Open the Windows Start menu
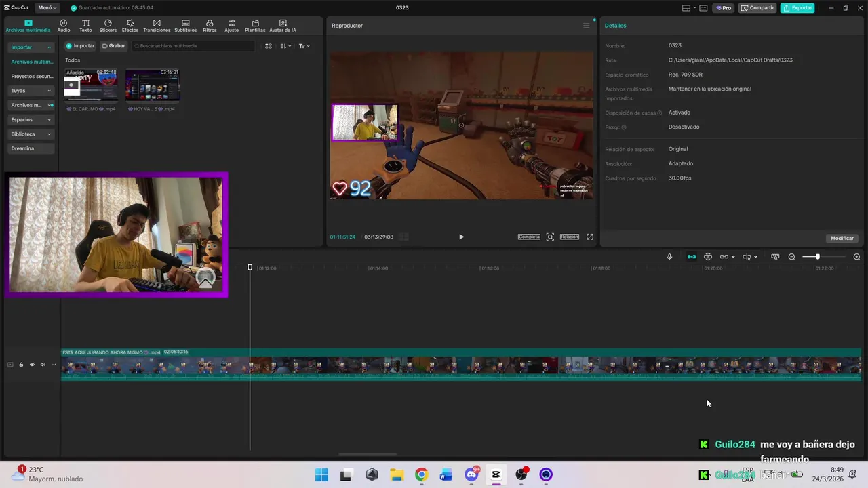 click(321, 474)
